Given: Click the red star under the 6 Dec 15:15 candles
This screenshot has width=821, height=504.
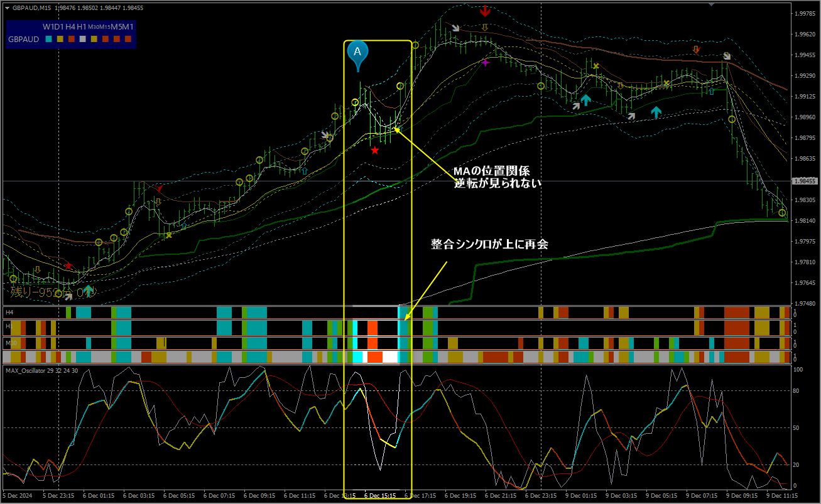Looking at the screenshot, I should click(375, 150).
